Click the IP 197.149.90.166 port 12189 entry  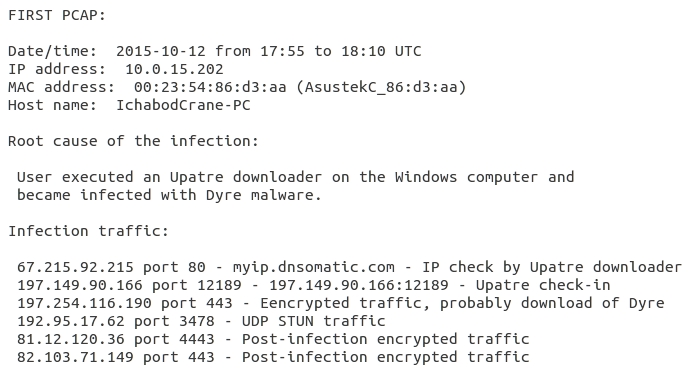point(129,285)
